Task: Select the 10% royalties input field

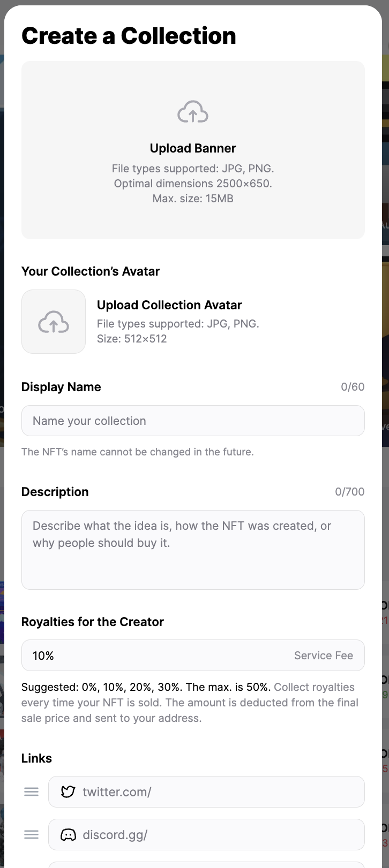Action: [x=155, y=656]
